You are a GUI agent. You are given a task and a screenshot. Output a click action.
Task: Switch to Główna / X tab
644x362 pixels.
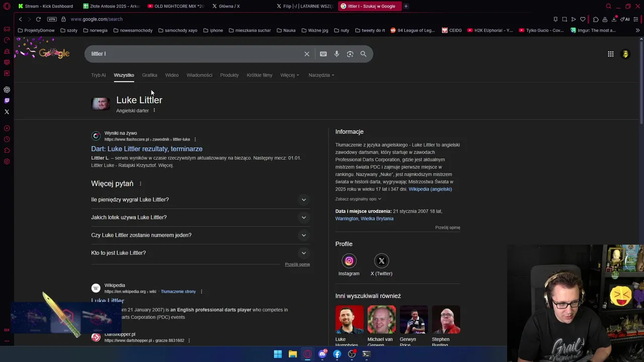[240, 6]
